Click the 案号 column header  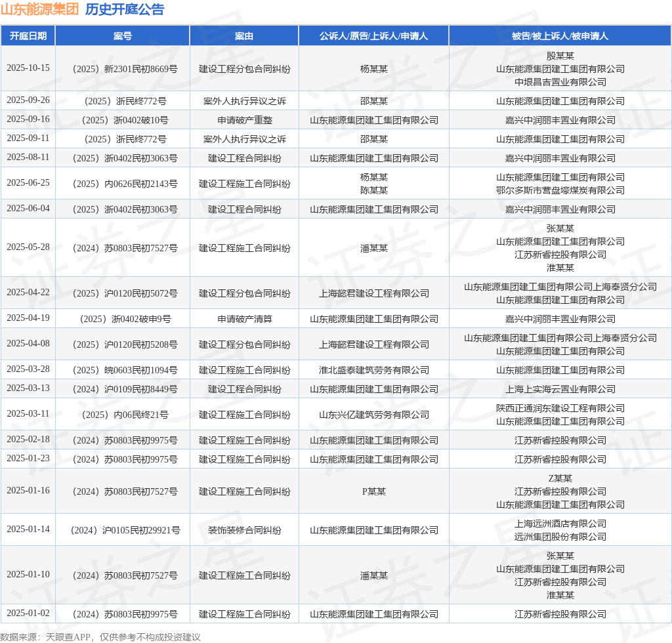[123, 36]
